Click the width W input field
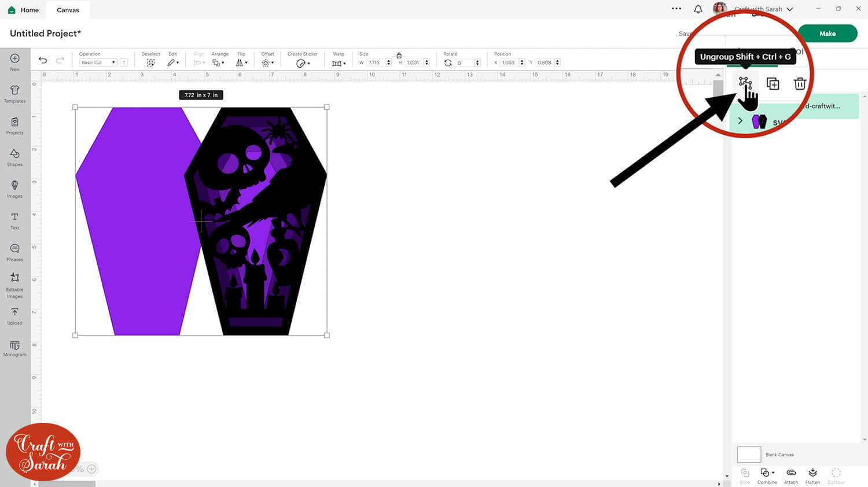This screenshot has height=487, width=868. (x=375, y=62)
